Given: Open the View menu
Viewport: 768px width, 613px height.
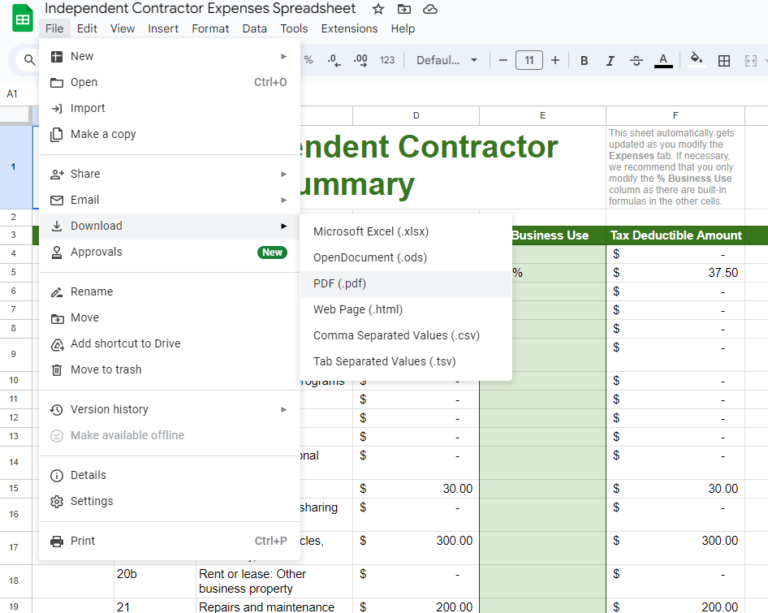Looking at the screenshot, I should (x=122, y=28).
